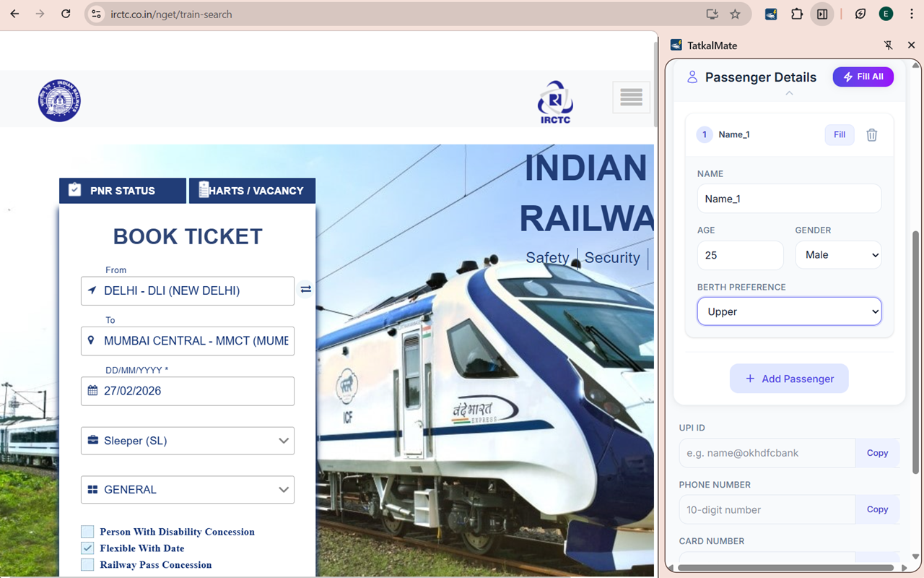Click the Passenger Details heading text
Viewport: 924px width, 578px height.
tap(761, 77)
